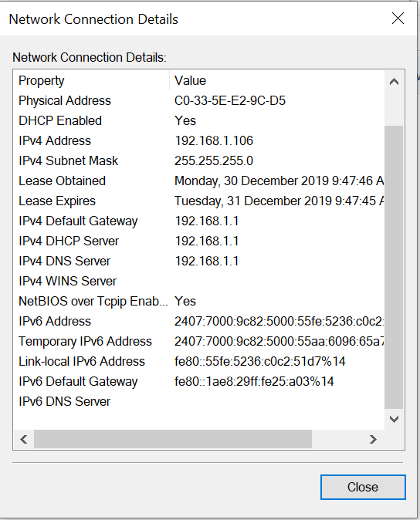Select the IPv4 Address row
Viewport: 420px width, 520px height.
199,141
